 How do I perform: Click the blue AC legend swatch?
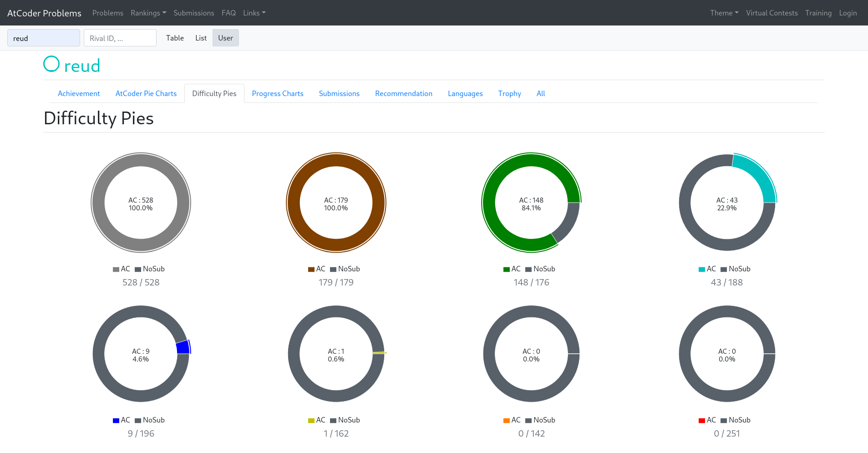click(116, 420)
